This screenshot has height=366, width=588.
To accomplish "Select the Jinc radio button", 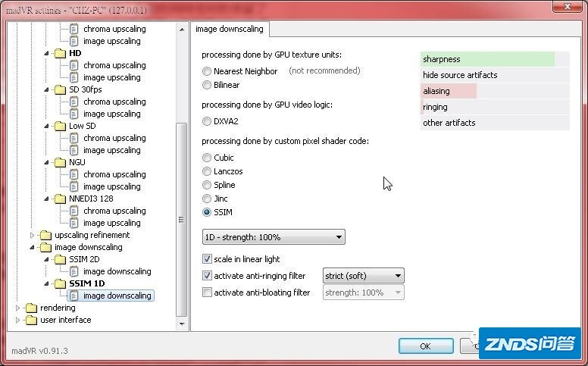I will 207,199.
